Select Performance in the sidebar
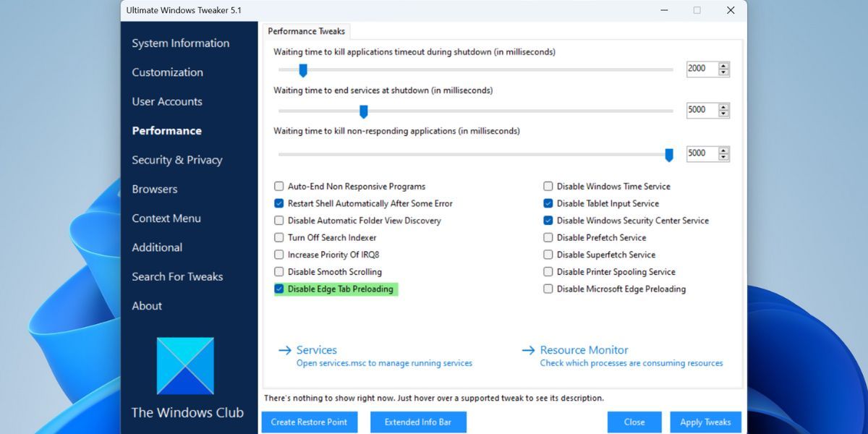The width and height of the screenshot is (868, 434). pos(166,131)
